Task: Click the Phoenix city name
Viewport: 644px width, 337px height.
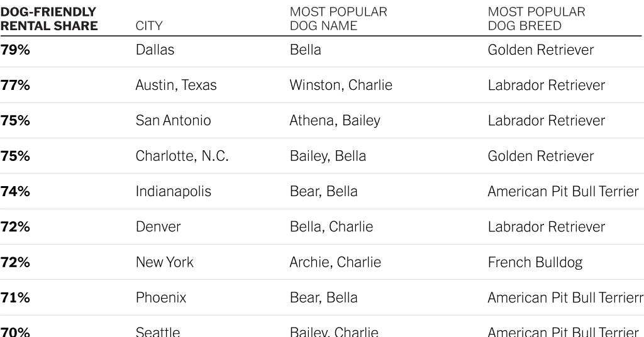Action: tap(161, 297)
